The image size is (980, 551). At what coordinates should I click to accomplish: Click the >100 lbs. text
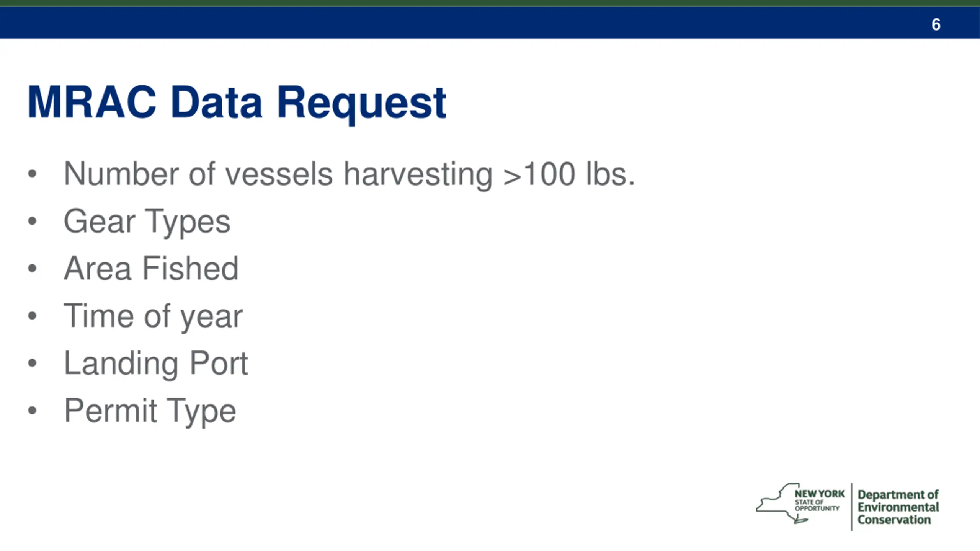pyautogui.click(x=569, y=174)
